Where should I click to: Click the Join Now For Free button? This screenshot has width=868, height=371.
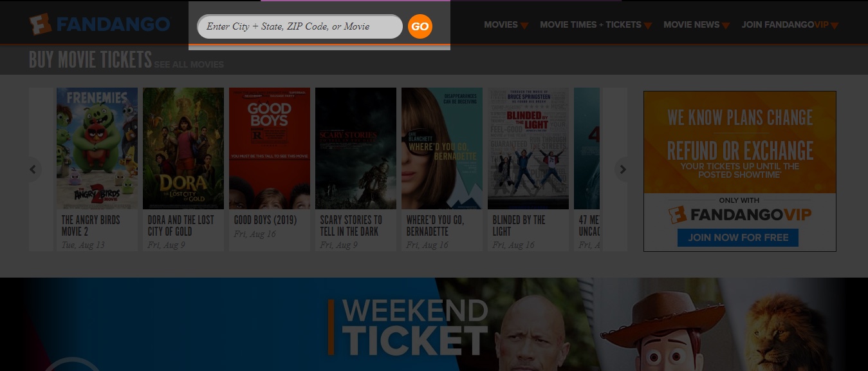pyautogui.click(x=738, y=237)
